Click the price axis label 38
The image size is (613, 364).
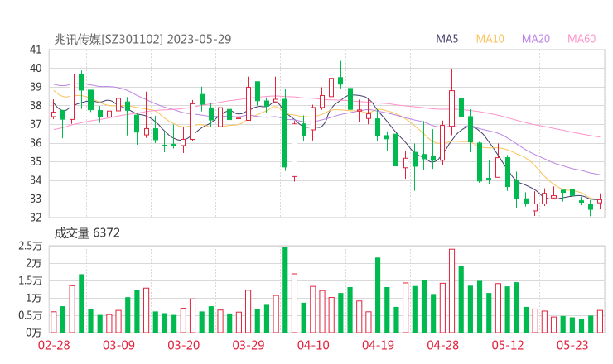pyautogui.click(x=36, y=105)
